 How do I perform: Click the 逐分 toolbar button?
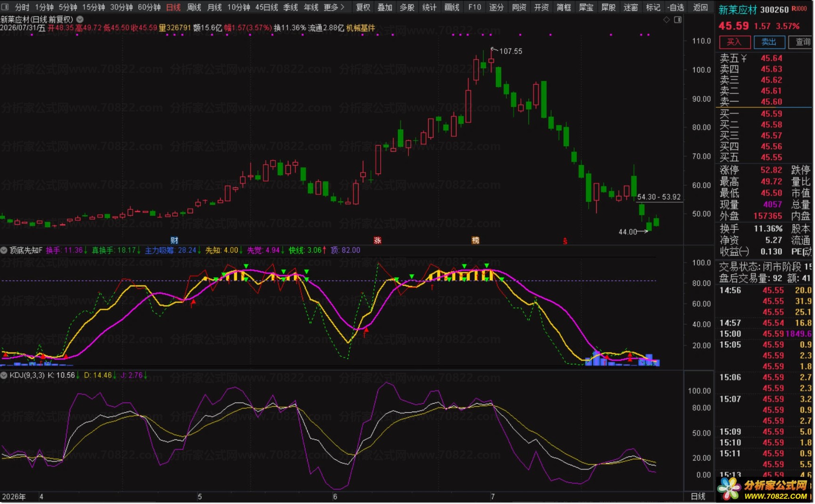(x=496, y=7)
